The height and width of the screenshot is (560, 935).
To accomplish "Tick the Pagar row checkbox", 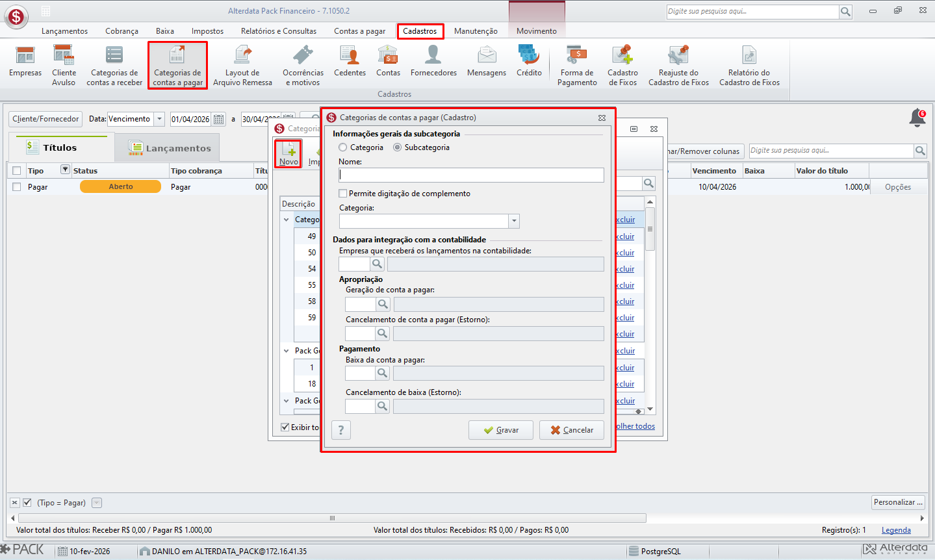I will [17, 187].
